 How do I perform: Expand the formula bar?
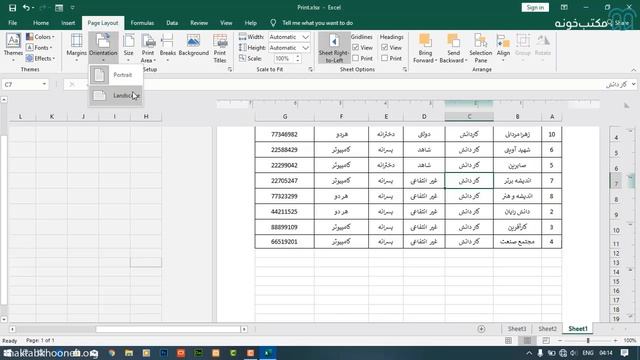click(633, 84)
